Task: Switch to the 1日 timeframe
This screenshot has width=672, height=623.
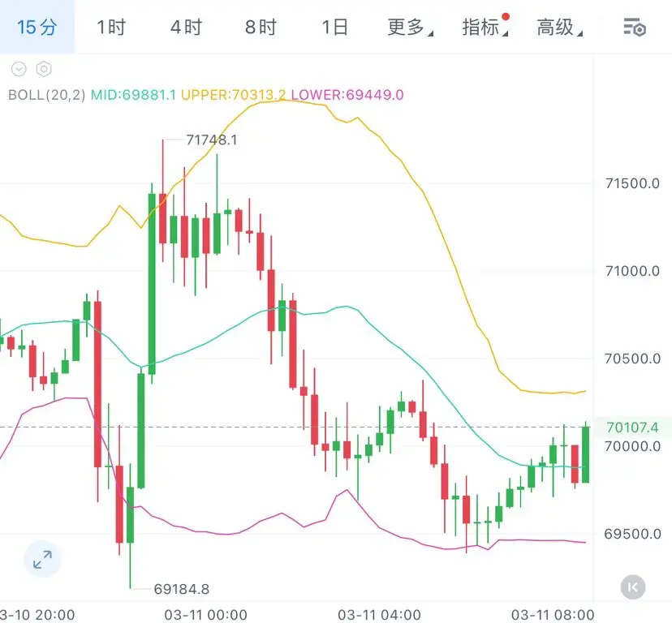Action: click(334, 27)
